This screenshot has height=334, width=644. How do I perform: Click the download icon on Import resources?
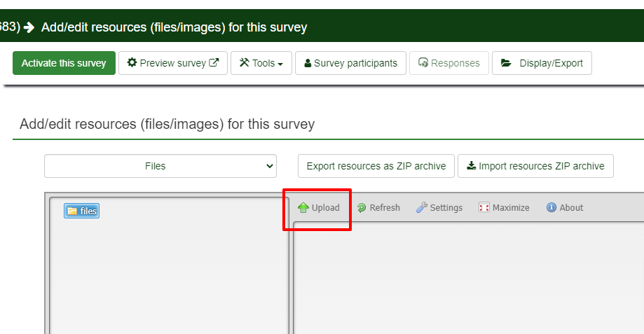[472, 166]
